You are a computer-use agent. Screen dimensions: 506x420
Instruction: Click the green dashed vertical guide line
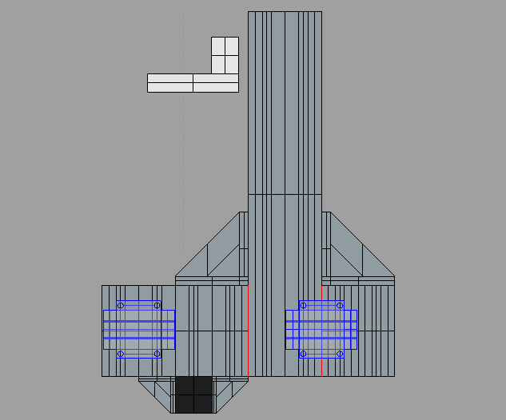coord(184,160)
